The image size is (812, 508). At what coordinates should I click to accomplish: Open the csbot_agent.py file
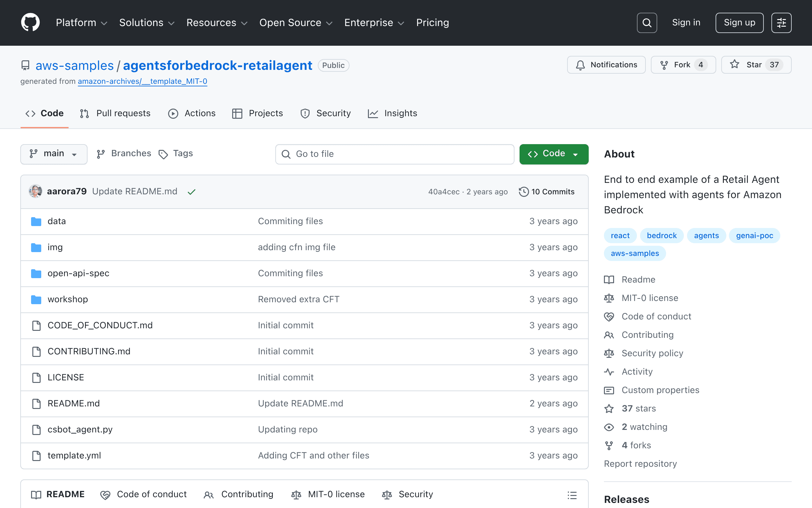[x=80, y=429]
